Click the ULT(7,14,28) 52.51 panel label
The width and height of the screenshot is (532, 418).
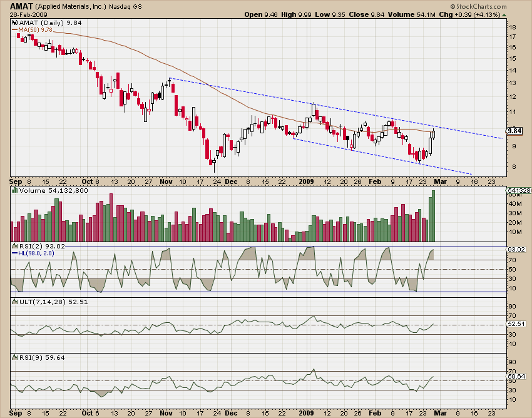tap(54, 302)
